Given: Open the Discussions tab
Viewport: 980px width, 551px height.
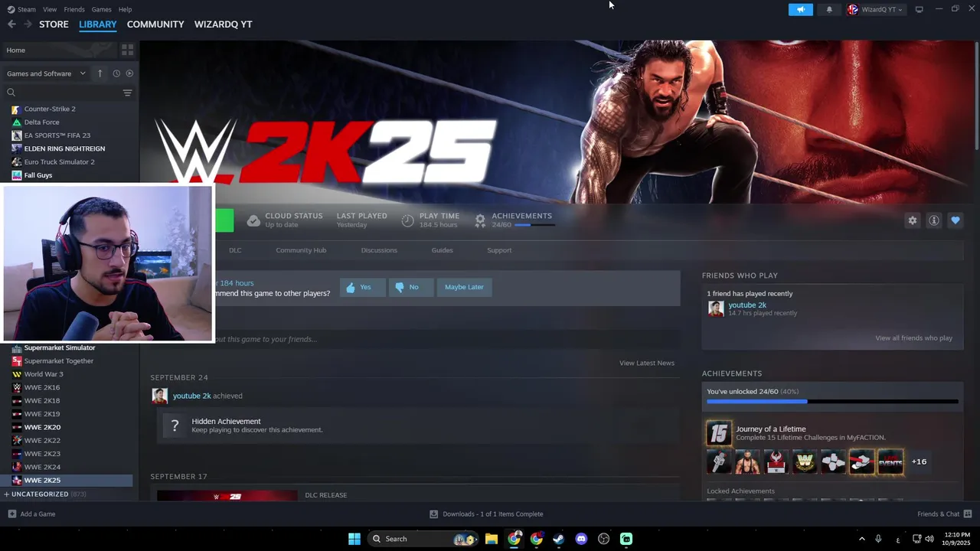Looking at the screenshot, I should pyautogui.click(x=379, y=250).
